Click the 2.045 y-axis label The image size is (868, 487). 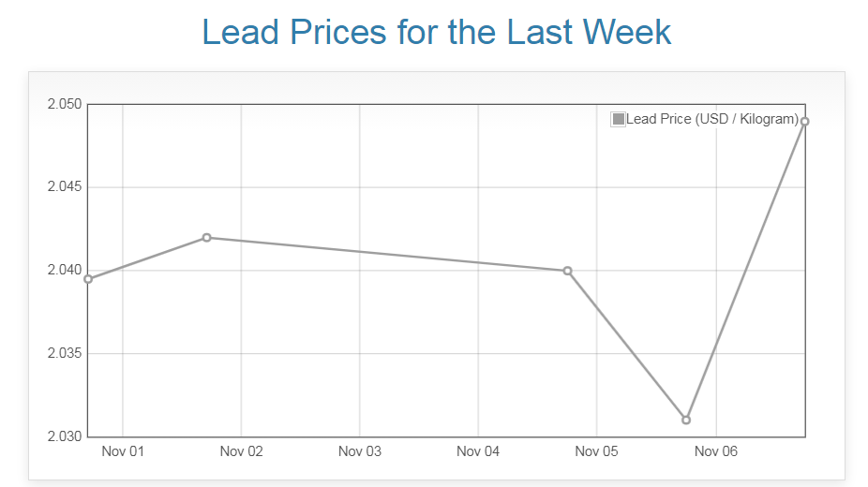click(x=65, y=187)
